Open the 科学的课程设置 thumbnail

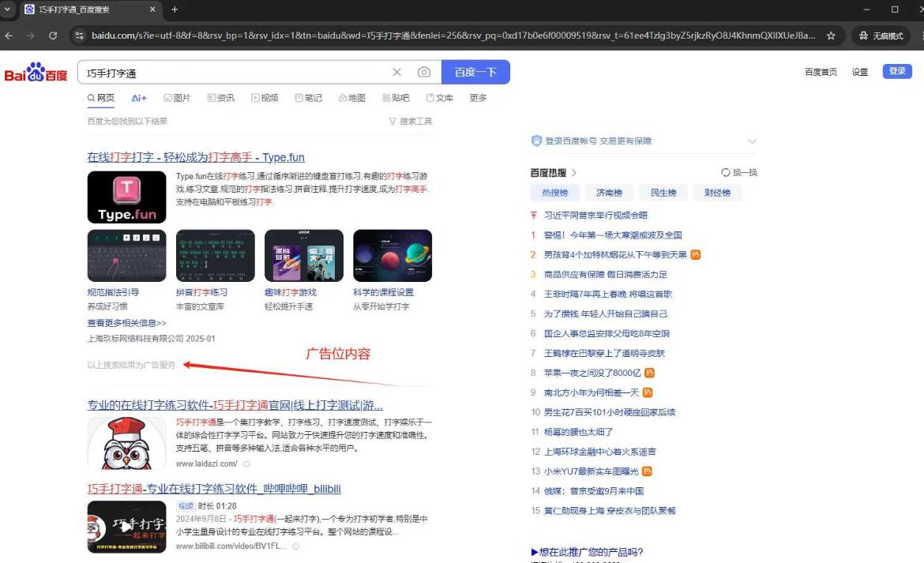pyautogui.click(x=393, y=256)
